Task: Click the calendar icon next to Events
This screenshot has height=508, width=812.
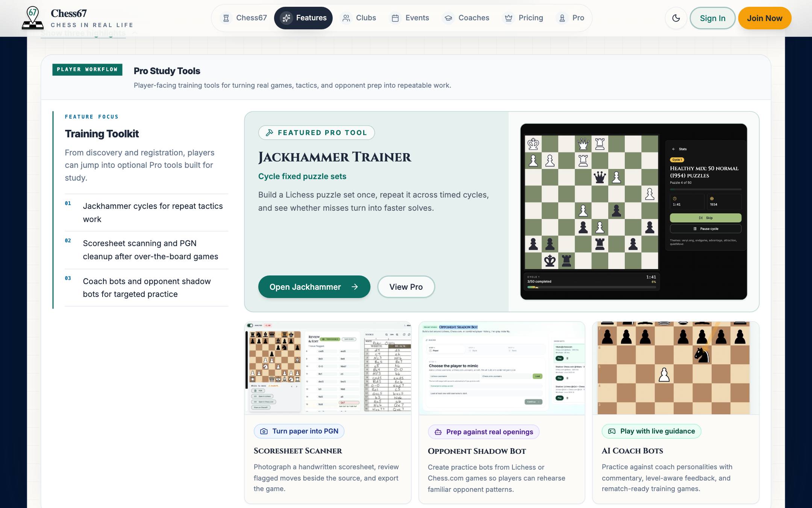Action: [x=395, y=18]
